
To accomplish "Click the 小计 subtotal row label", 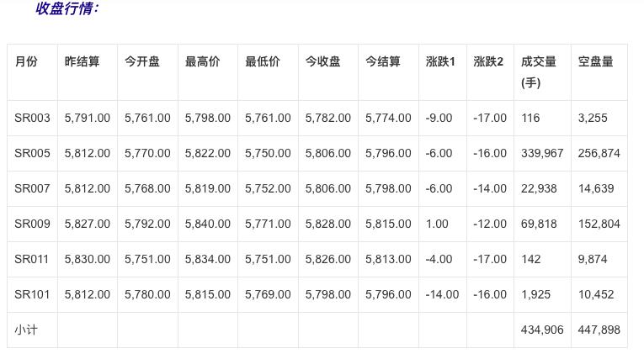I will (x=25, y=330).
